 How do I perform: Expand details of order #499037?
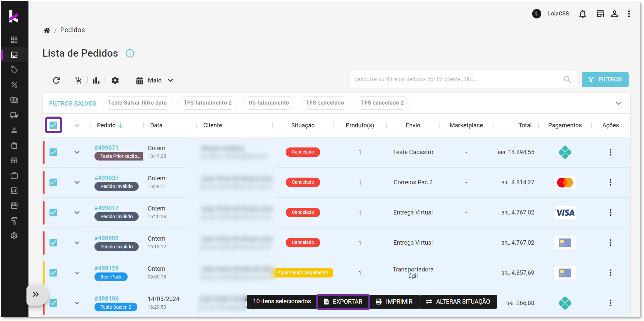click(77, 182)
